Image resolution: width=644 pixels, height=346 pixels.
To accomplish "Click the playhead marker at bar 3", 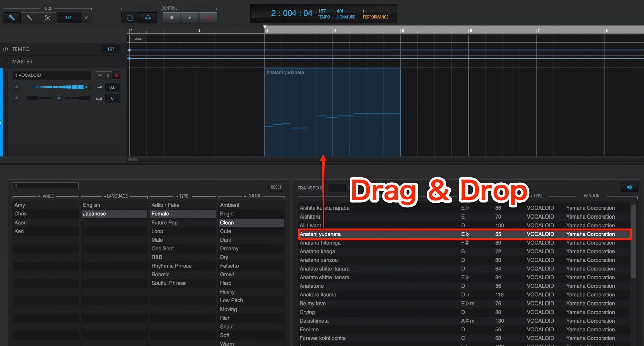I will (x=265, y=27).
